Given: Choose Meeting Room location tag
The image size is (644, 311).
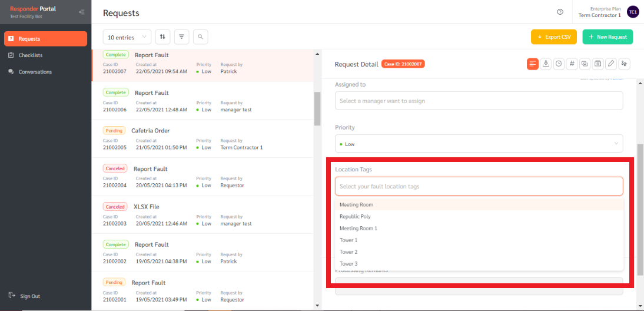Looking at the screenshot, I should [x=479, y=204].
